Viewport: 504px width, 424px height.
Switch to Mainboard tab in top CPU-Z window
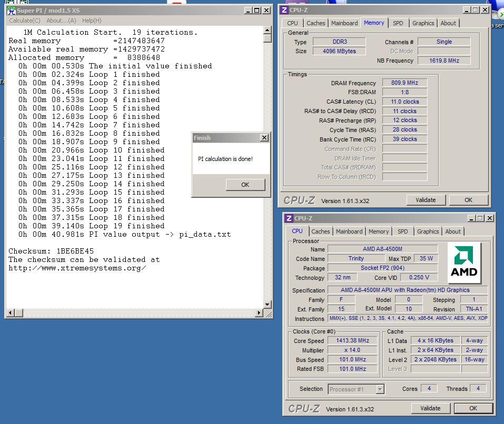pyautogui.click(x=344, y=23)
